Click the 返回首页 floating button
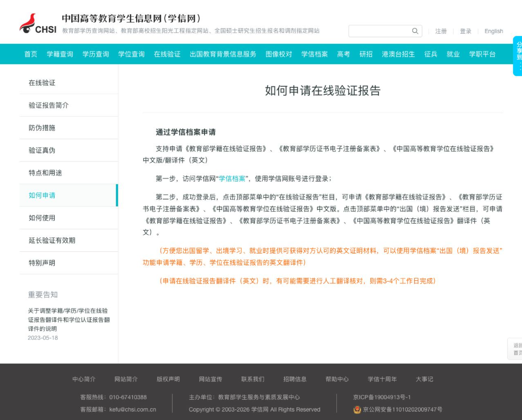The height and width of the screenshot is (420, 522). pos(515,349)
